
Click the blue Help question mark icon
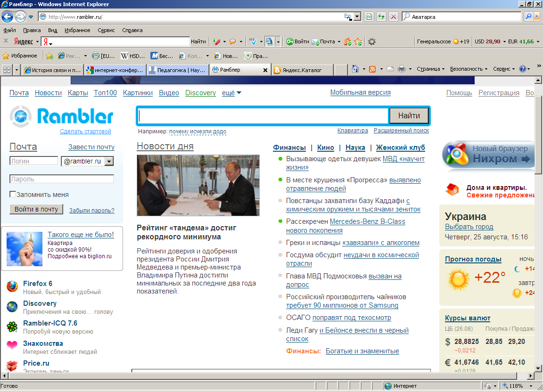tap(523, 69)
